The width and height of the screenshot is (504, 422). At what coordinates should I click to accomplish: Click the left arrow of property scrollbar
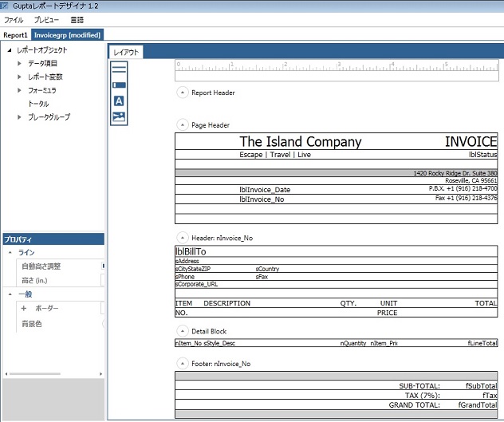pos(6,374)
